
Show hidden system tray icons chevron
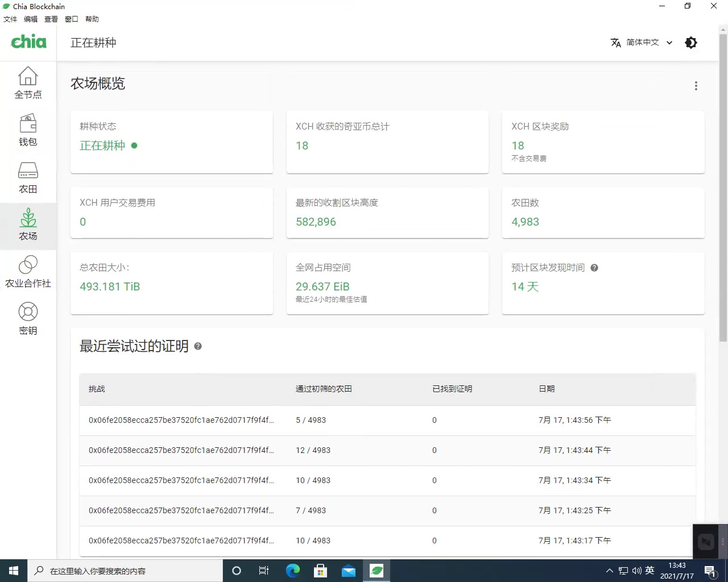pyautogui.click(x=609, y=571)
